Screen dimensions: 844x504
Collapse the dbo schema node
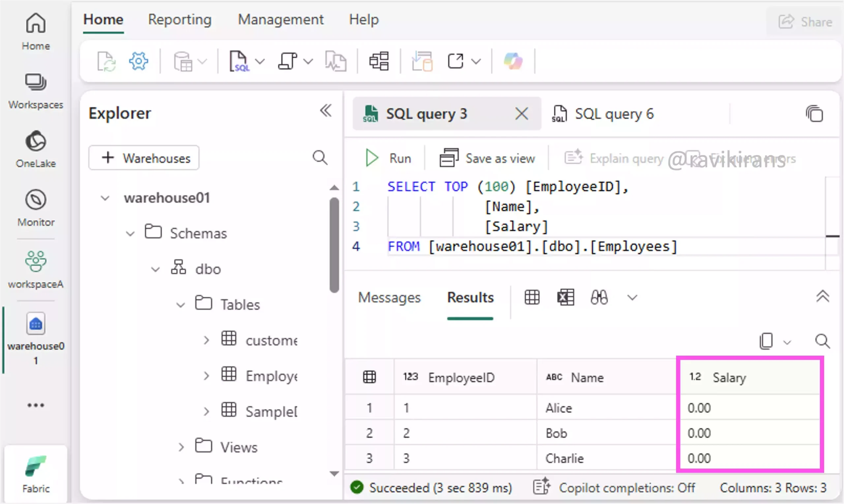click(x=155, y=270)
